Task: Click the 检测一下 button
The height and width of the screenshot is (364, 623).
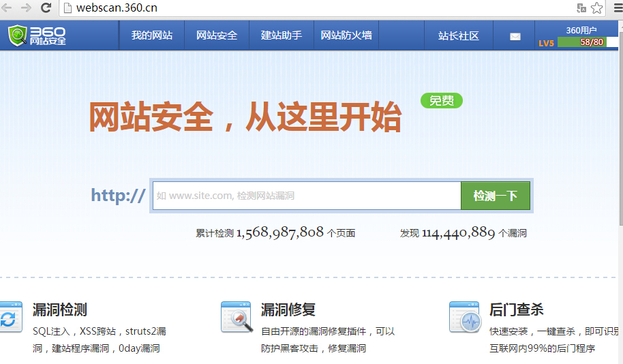Action: pyautogui.click(x=496, y=196)
